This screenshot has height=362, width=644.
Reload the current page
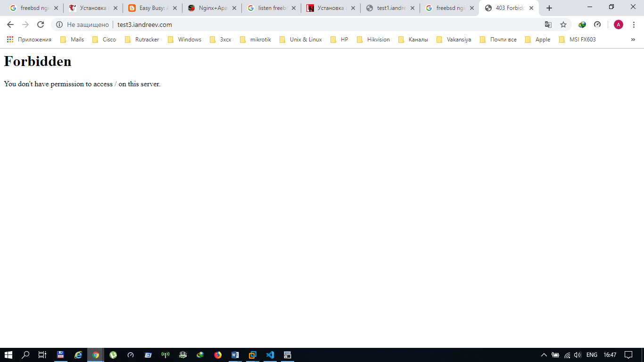click(x=41, y=25)
